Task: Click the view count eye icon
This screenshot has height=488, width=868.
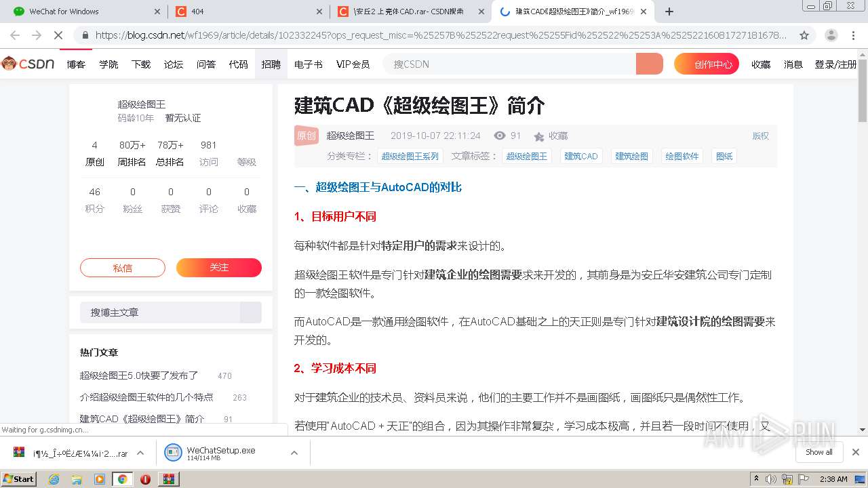Action: [x=500, y=136]
